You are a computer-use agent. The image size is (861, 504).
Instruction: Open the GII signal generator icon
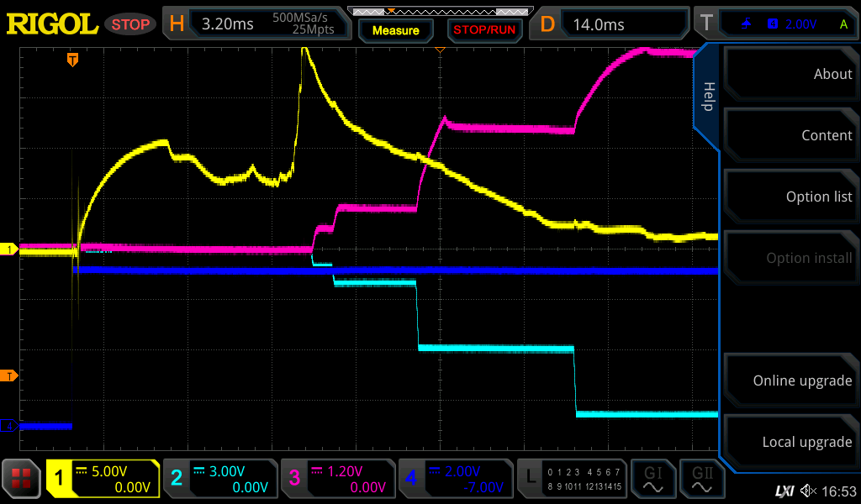(701, 480)
